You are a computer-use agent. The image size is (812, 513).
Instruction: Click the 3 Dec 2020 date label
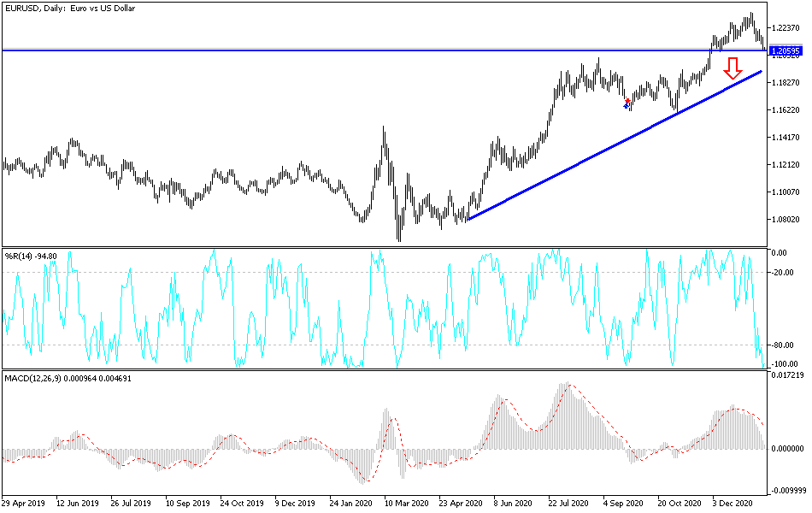(732, 503)
